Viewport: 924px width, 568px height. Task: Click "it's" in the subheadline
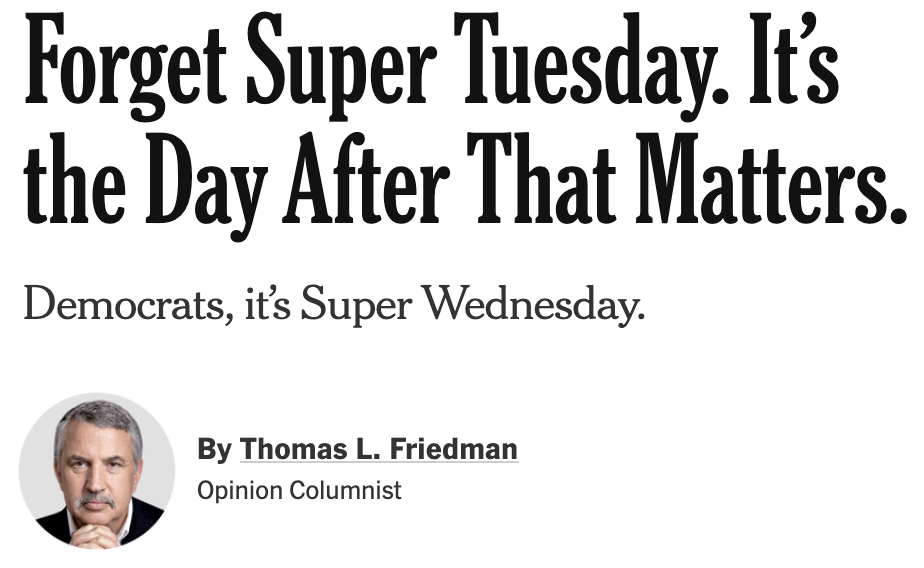tap(267, 305)
